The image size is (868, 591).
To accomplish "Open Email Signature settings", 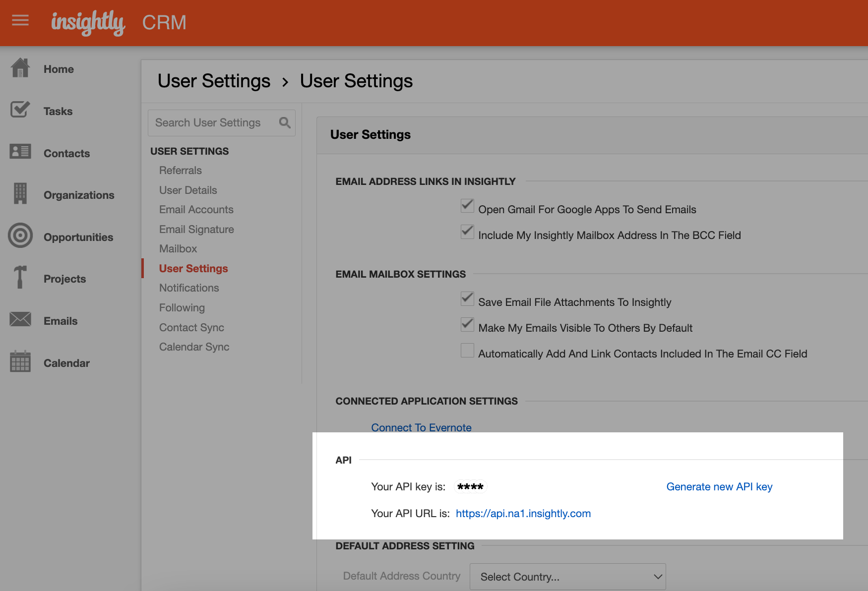I will coord(196,230).
